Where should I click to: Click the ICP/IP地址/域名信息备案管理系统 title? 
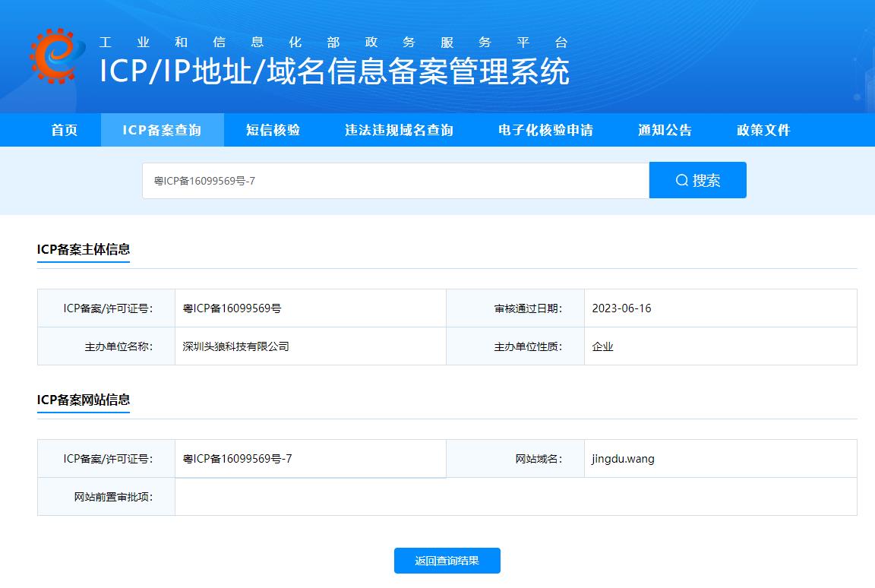pos(334,71)
